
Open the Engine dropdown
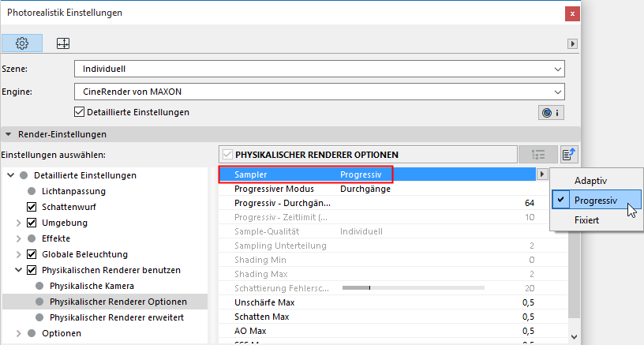(x=320, y=92)
